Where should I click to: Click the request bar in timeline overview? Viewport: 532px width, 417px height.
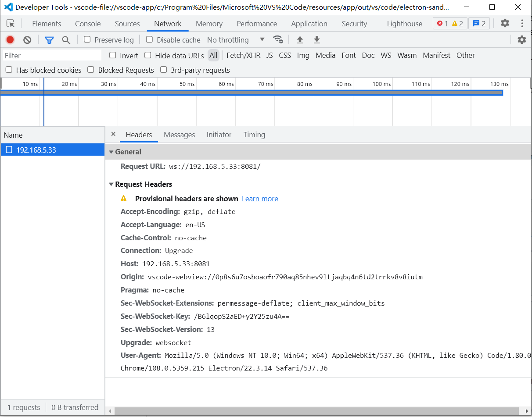pyautogui.click(x=252, y=93)
